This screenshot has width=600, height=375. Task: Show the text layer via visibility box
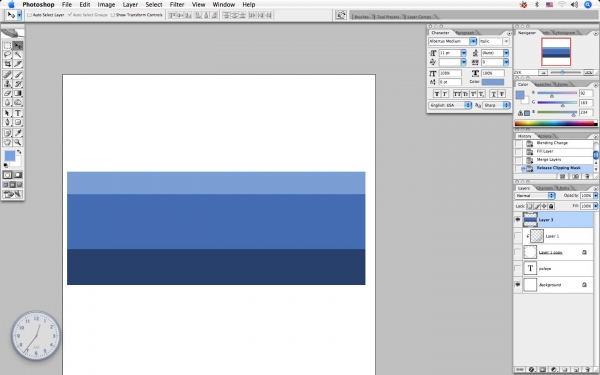point(518,269)
